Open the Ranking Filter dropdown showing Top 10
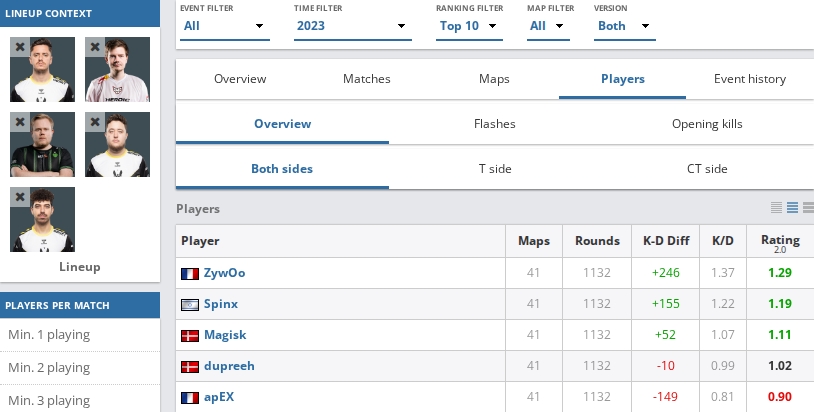The height and width of the screenshot is (412, 814). pyautogui.click(x=469, y=26)
